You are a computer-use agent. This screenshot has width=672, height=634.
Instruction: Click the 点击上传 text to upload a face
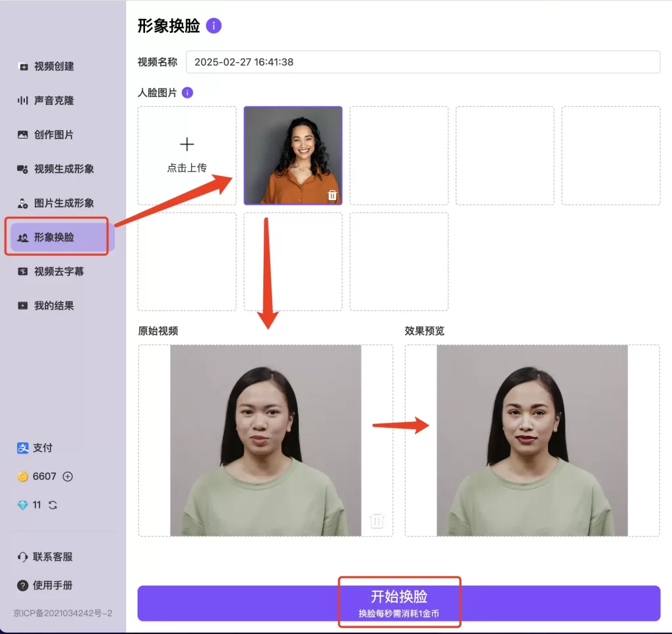[x=187, y=167]
